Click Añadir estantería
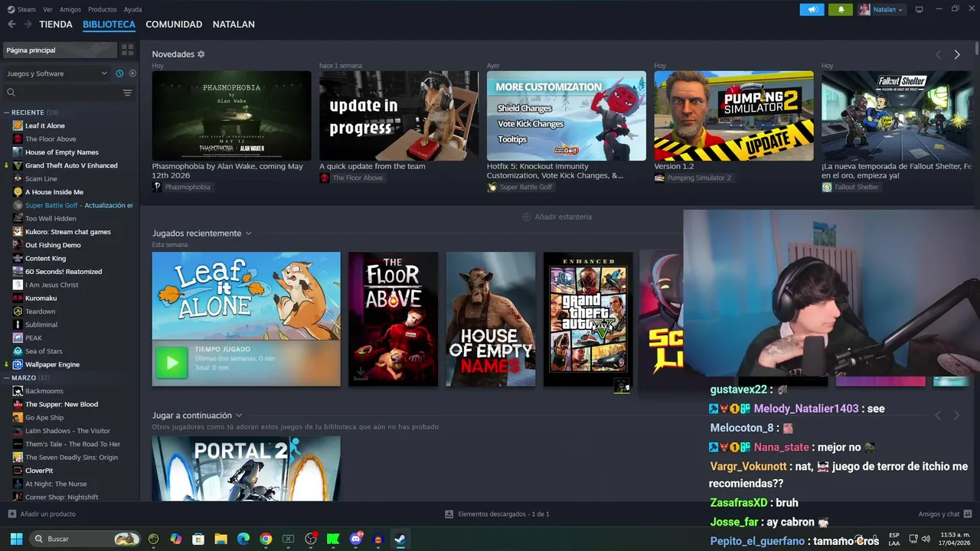This screenshot has height=551, width=980. [x=557, y=217]
